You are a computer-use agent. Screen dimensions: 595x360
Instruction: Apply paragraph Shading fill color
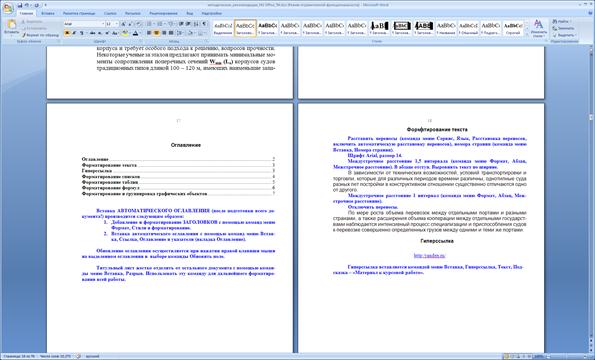190,33
